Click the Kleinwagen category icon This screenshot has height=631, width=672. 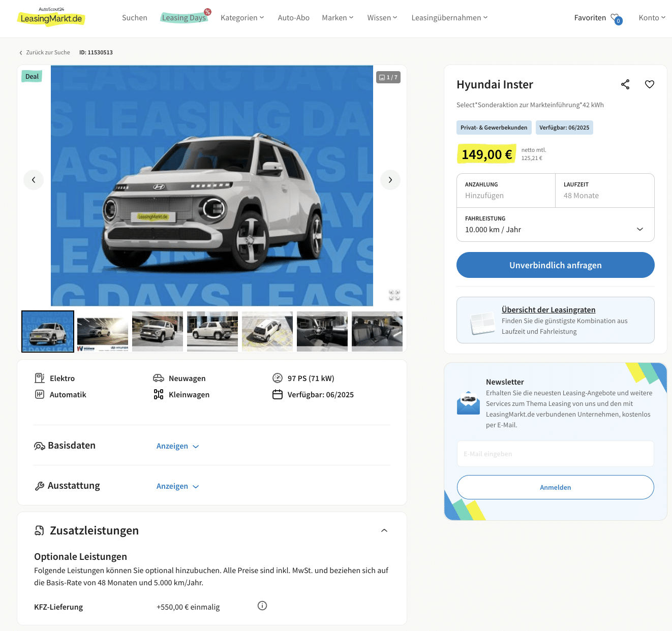(159, 394)
